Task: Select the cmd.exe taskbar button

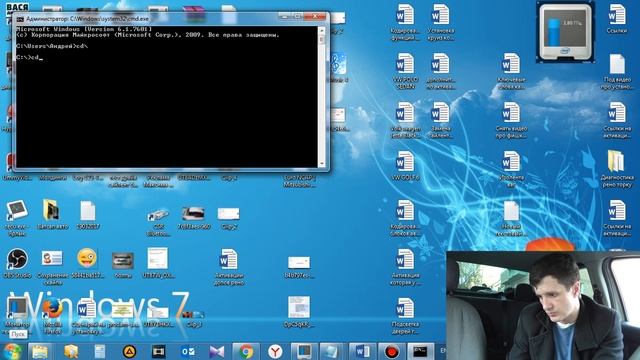Action: pyautogui.click(x=420, y=351)
